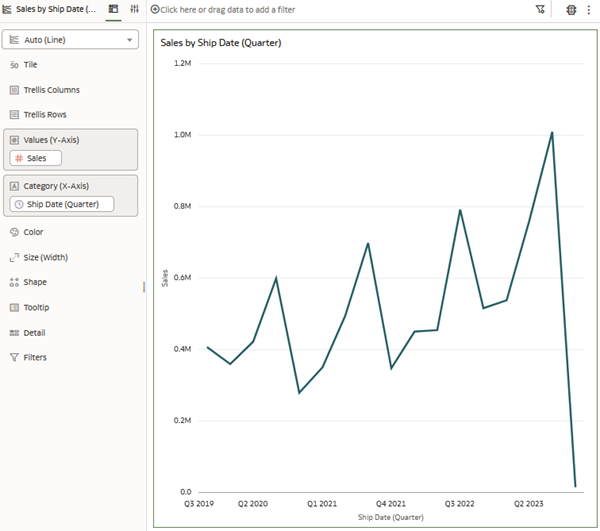Click the Q4 2021 x-axis label

pyautogui.click(x=391, y=504)
